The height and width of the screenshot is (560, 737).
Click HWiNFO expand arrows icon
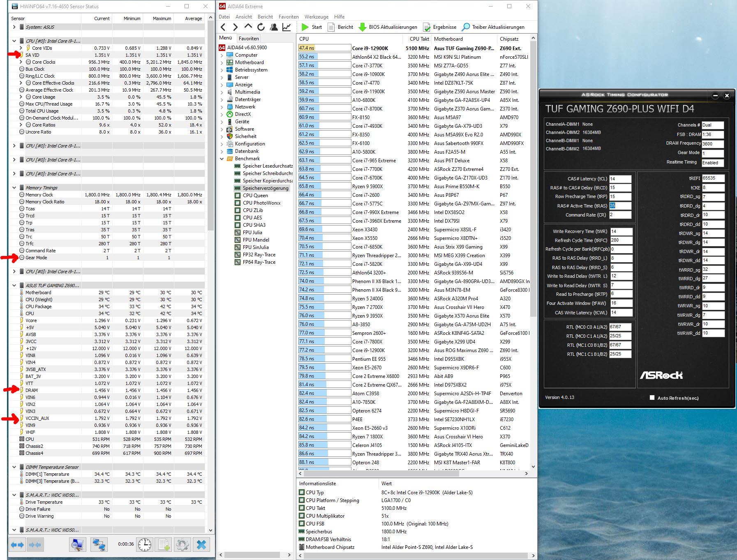click(x=17, y=545)
